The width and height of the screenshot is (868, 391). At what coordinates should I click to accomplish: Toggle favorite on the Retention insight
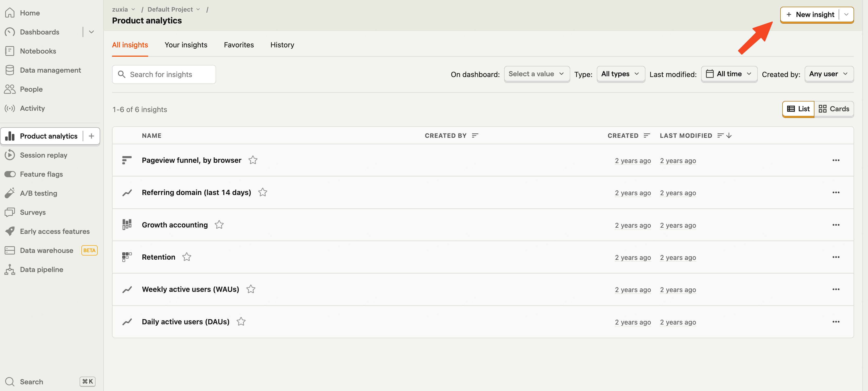coord(187,257)
